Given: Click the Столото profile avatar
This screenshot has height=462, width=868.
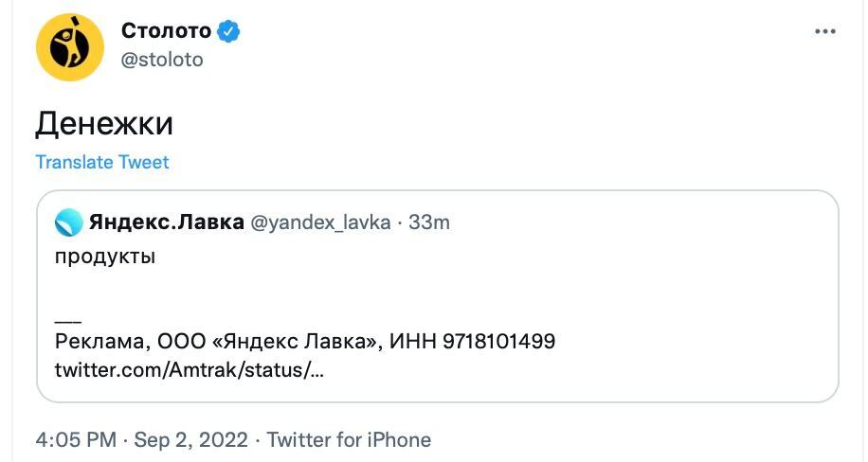Looking at the screenshot, I should (x=69, y=47).
